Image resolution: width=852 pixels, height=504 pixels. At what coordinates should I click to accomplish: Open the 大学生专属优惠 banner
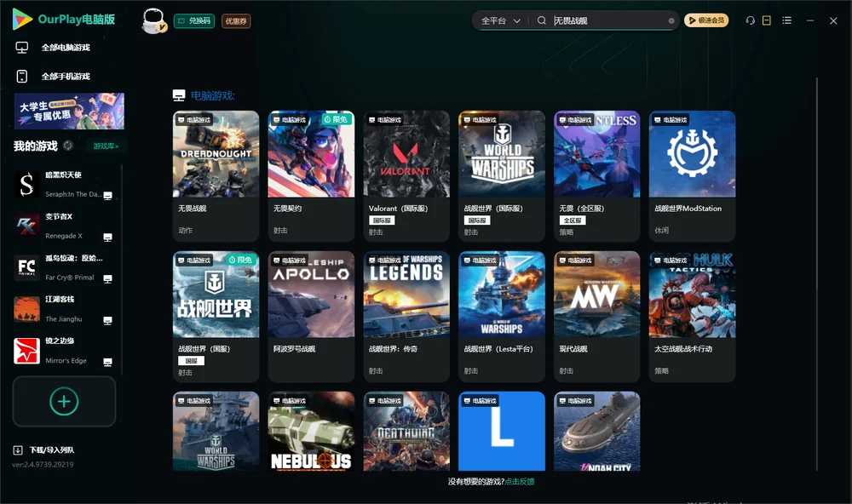[70, 112]
